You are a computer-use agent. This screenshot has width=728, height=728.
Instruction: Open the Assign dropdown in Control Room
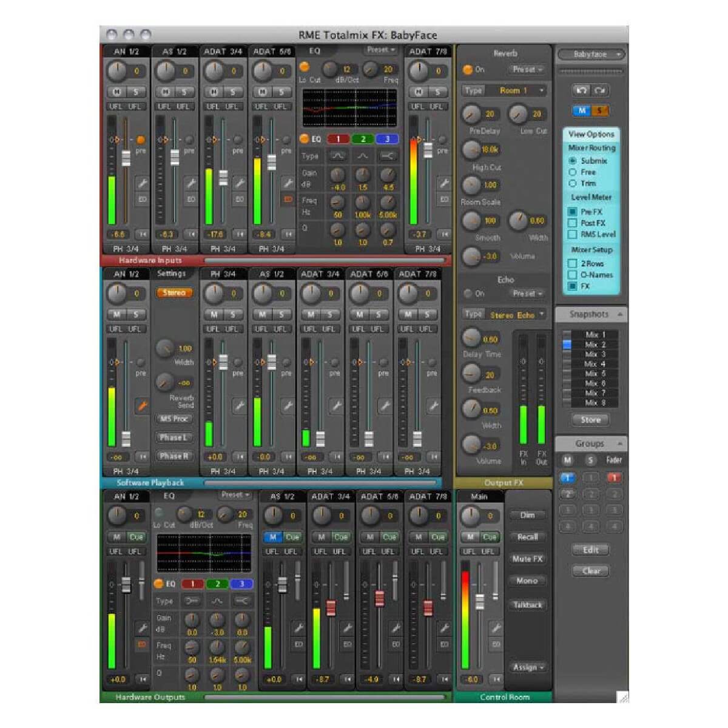click(x=528, y=667)
